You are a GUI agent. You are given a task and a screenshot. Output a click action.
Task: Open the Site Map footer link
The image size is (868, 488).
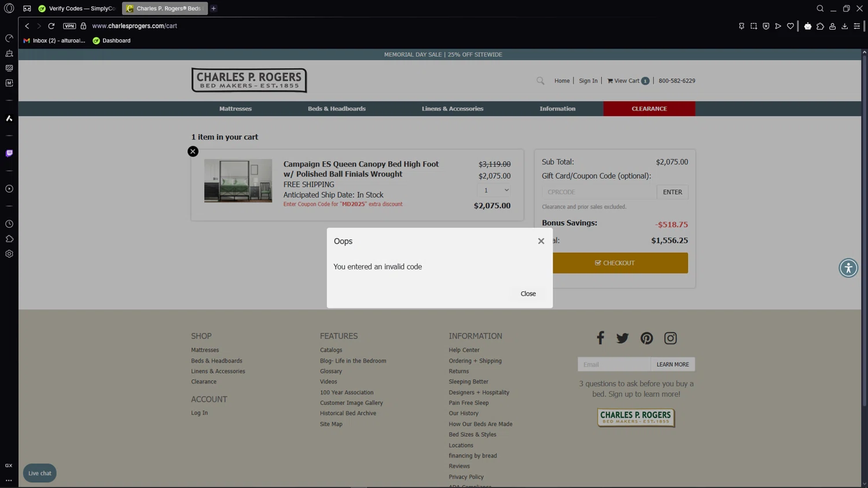point(331,424)
